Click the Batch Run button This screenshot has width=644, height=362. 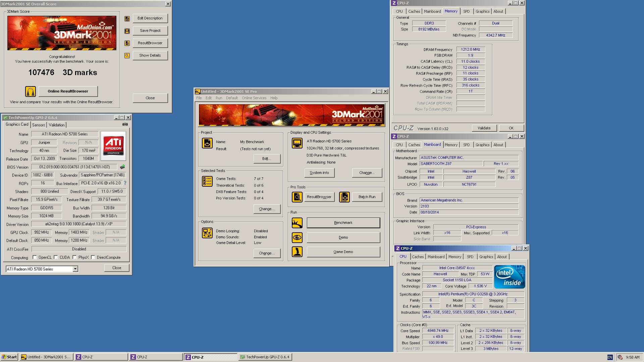coord(367,197)
